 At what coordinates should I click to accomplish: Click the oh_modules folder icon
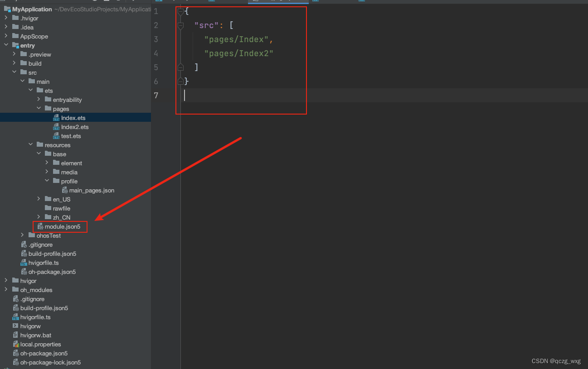tap(15, 290)
